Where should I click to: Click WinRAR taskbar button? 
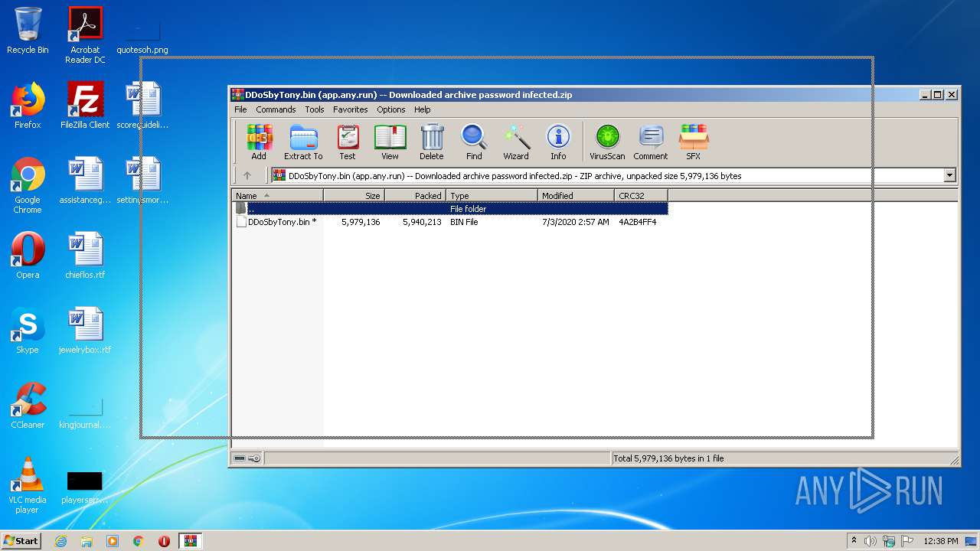[190, 541]
